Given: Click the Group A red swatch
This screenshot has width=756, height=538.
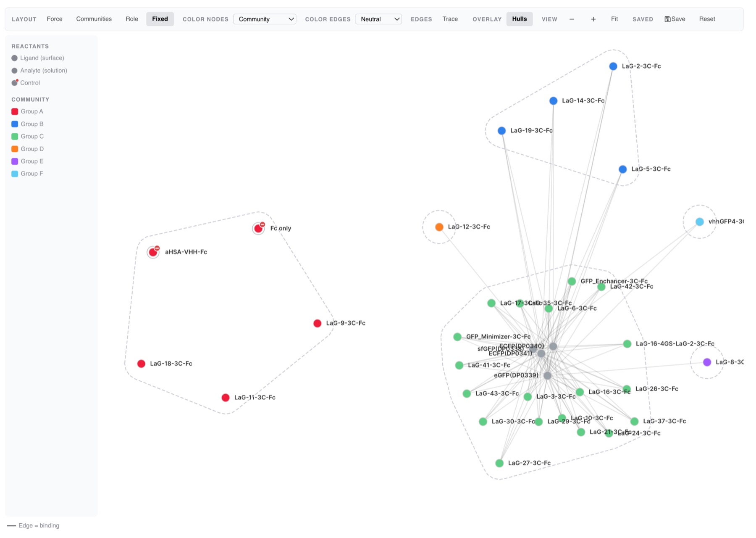Looking at the screenshot, I should pos(15,111).
